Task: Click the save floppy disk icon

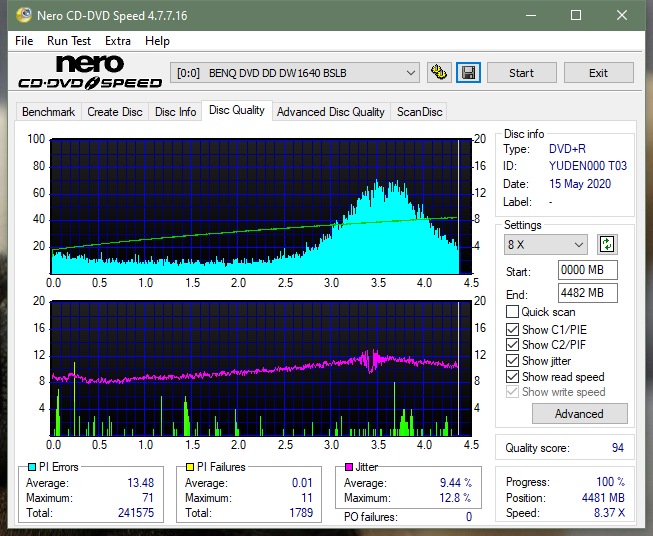Action: 469,73
